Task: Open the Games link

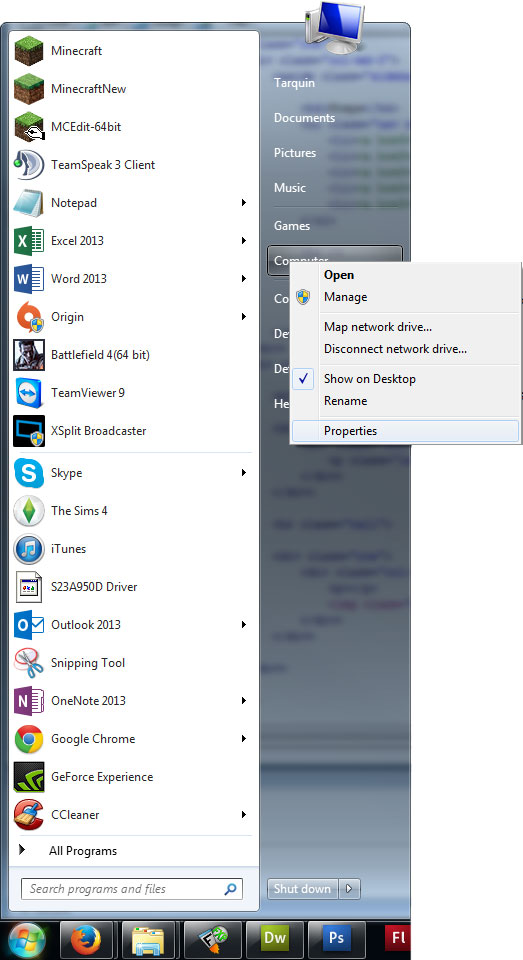Action: [292, 225]
